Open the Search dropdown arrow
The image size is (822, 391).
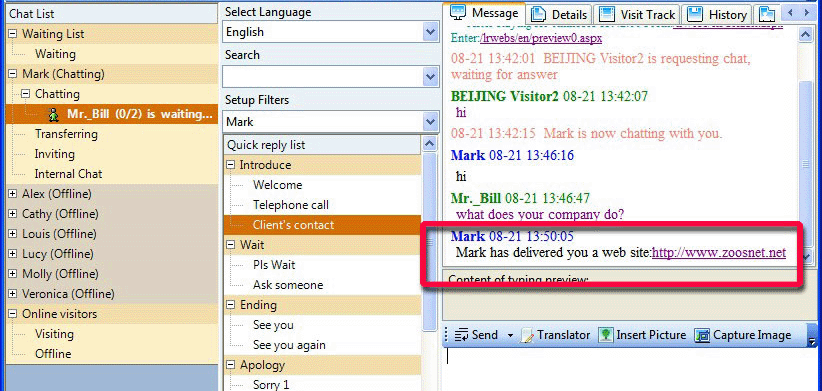(430, 77)
